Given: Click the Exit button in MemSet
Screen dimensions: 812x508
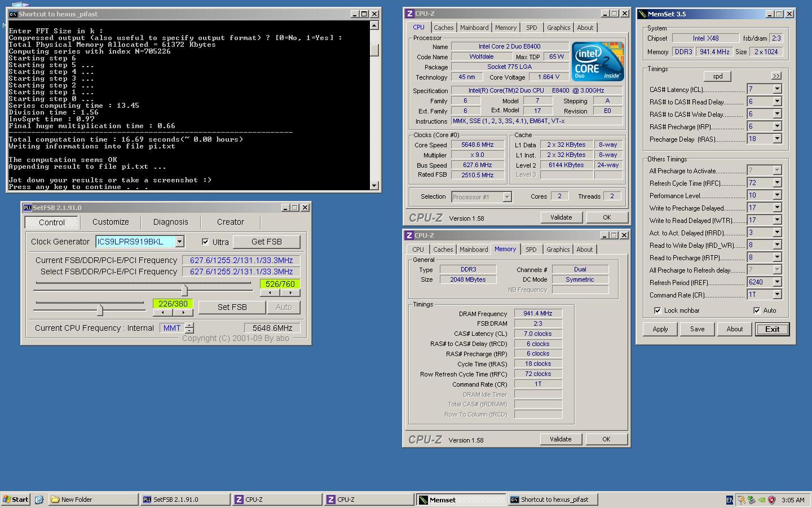Looking at the screenshot, I should pos(772,329).
